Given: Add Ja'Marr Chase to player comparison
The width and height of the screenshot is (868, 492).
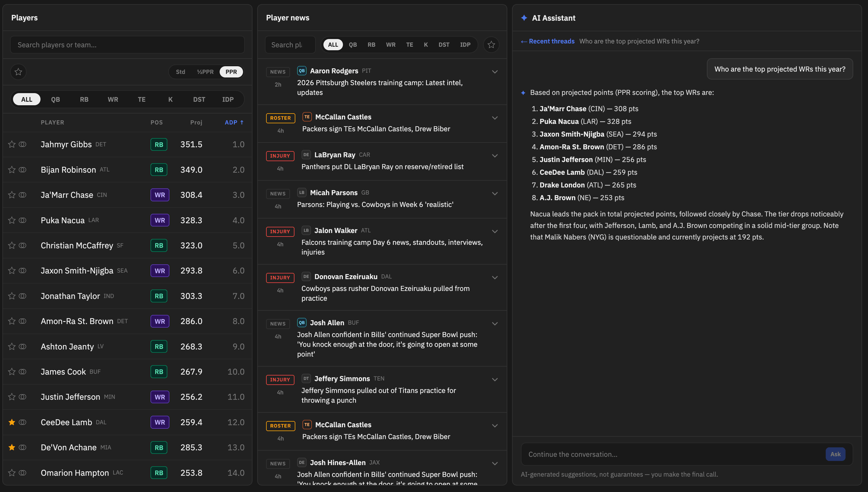Looking at the screenshot, I should click(23, 195).
